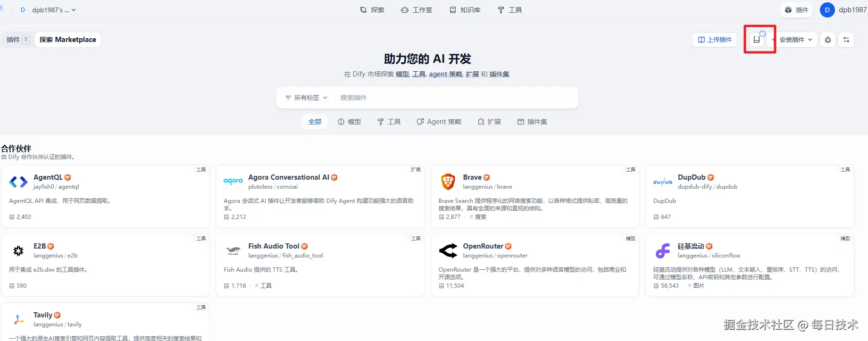Click the 上传插件 button
Viewport: 868px width, 341px height.
point(715,40)
